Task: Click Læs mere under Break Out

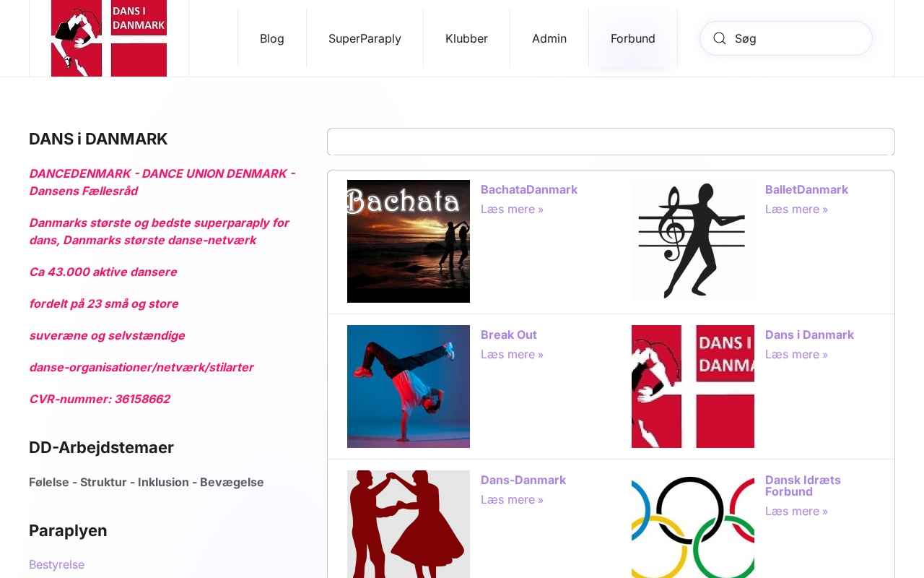Action: pyautogui.click(x=512, y=354)
